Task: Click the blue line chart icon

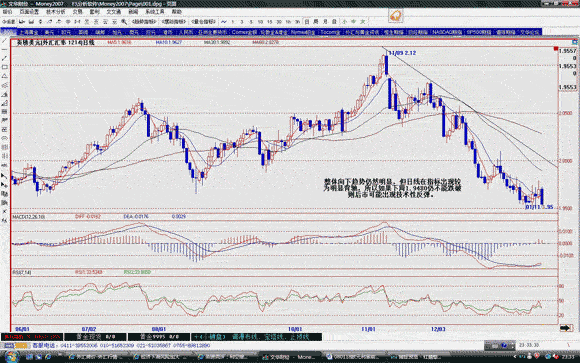Action: click(224, 22)
